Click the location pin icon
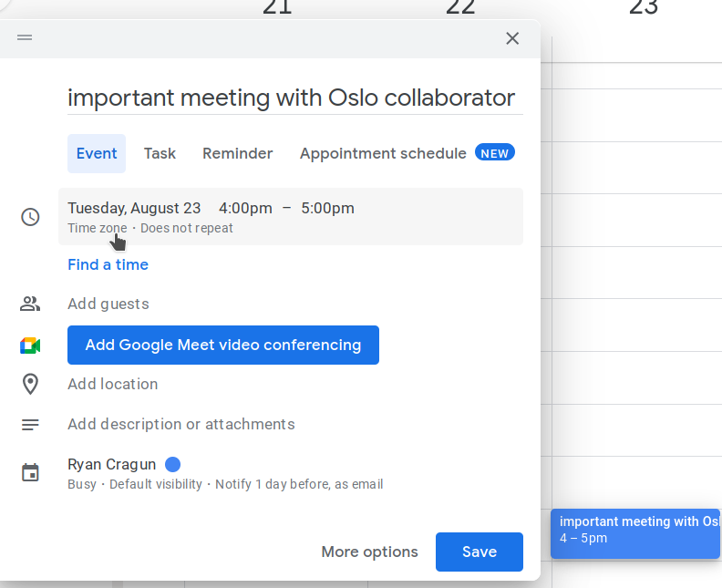 pos(30,384)
